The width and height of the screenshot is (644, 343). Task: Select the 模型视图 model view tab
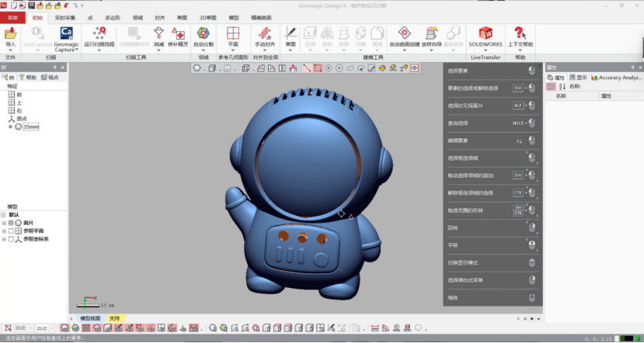[90, 318]
